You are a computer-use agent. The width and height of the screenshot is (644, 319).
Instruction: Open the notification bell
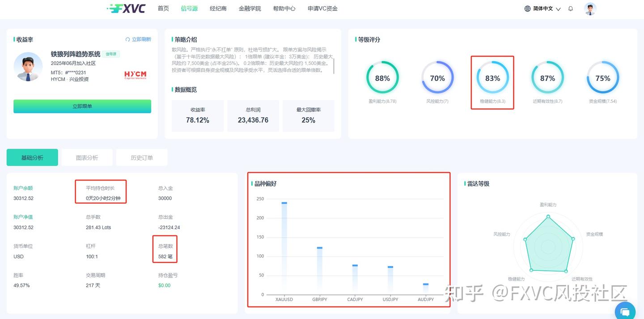[x=571, y=8]
